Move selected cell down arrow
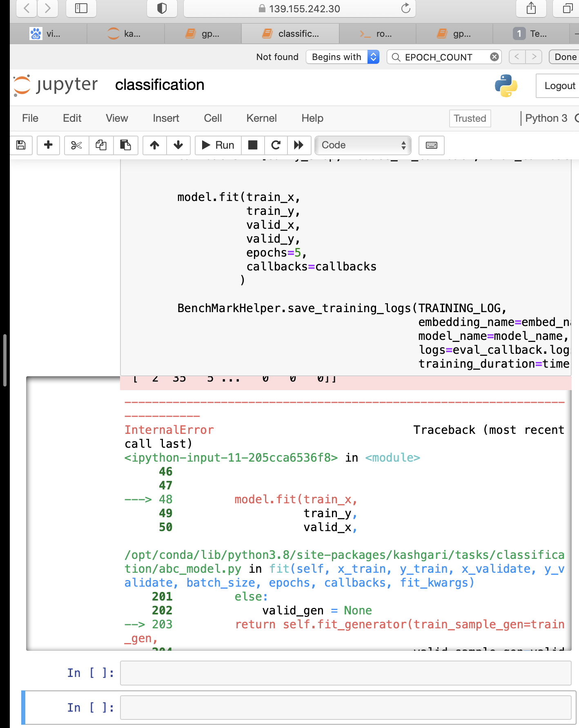The image size is (579, 728). (x=178, y=145)
